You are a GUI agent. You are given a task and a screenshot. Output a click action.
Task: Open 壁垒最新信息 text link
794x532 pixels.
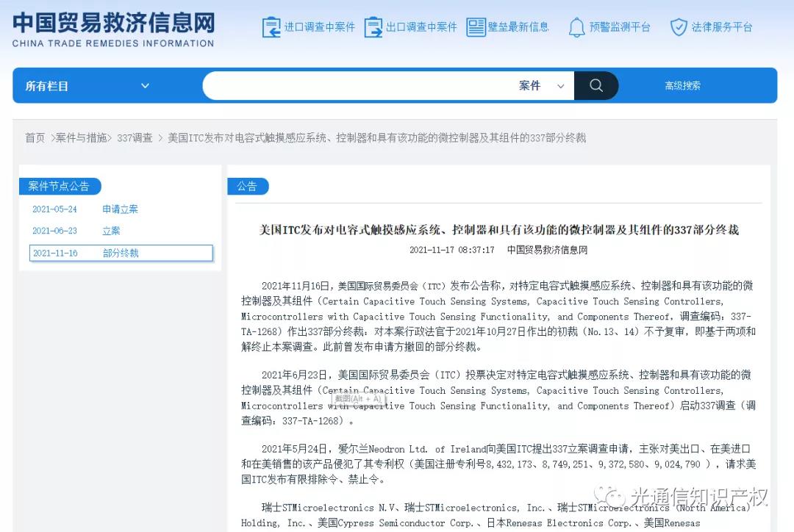pyautogui.click(x=518, y=27)
